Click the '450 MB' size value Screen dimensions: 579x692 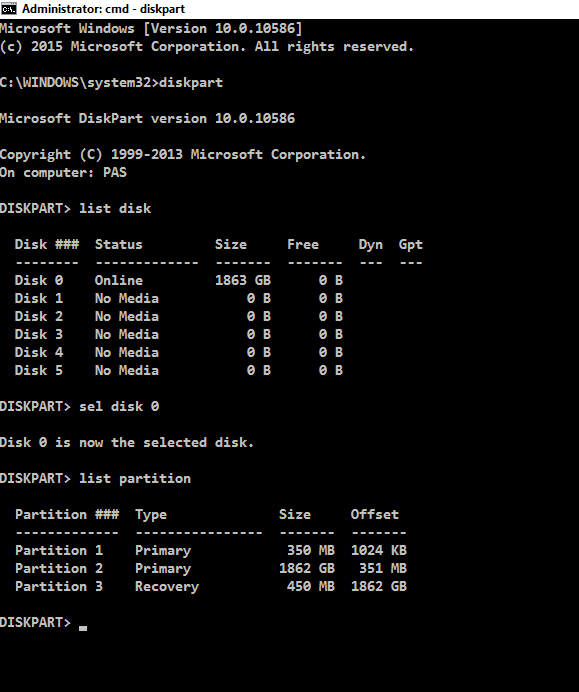pyautogui.click(x=311, y=587)
